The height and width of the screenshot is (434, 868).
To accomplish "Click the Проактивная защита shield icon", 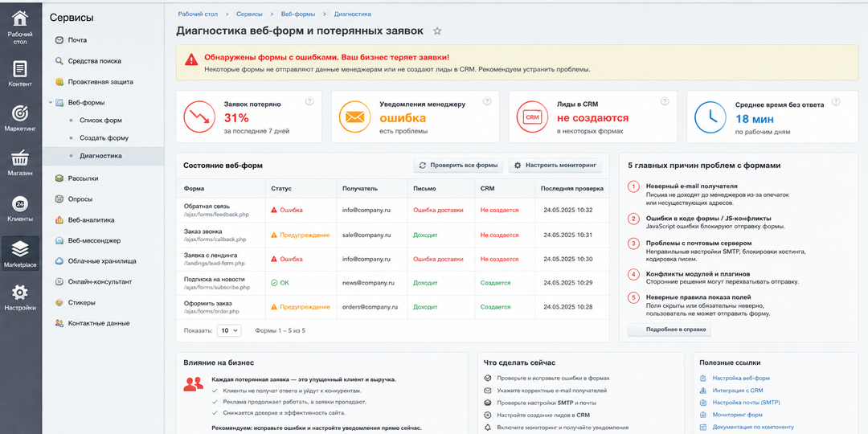I will pos(59,82).
